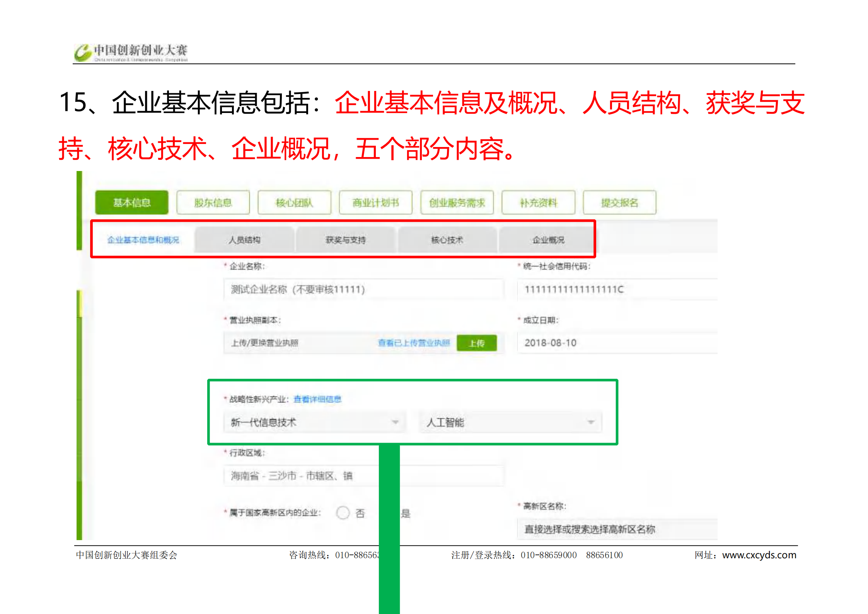Open the 企业概况 sub-tab
Viewport: 868px width, 614px height.
(x=548, y=240)
